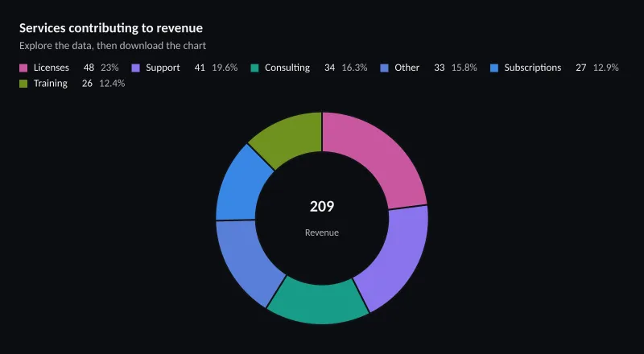Select the Support legend label
Image resolution: width=644 pixels, height=354 pixels.
pyautogui.click(x=163, y=68)
